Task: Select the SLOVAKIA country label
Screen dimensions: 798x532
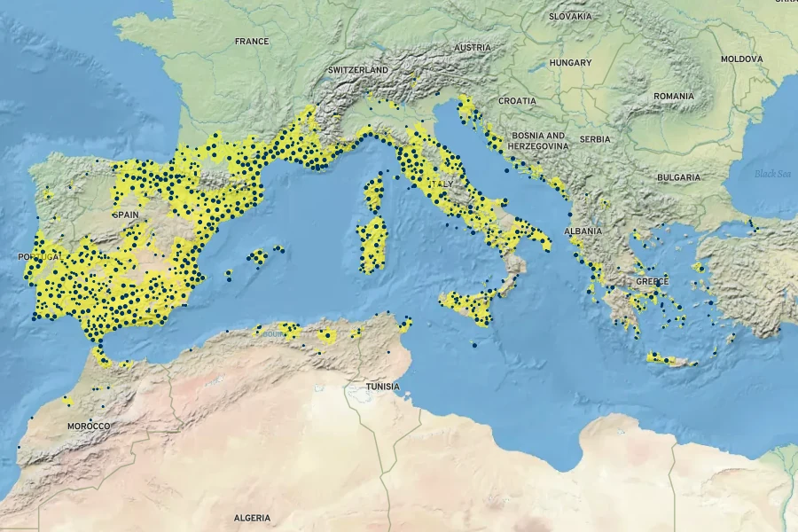Action: (x=570, y=16)
